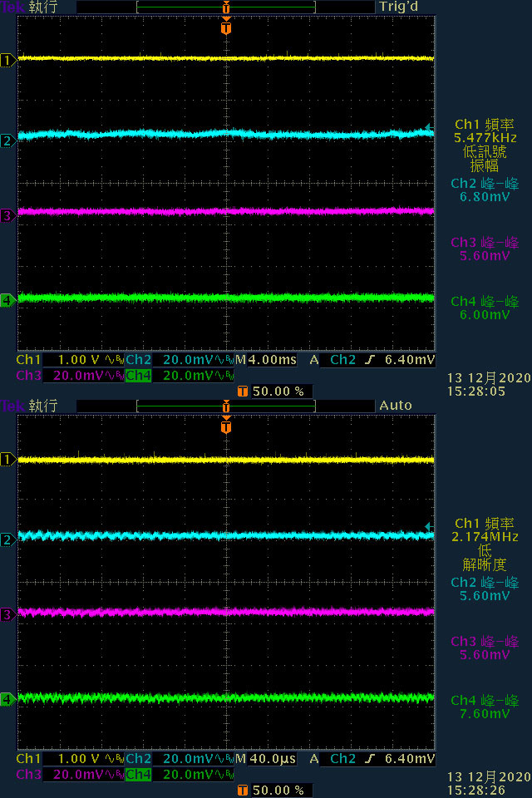Click the yellow channel 1 ground marker in the Auto capture
The image size is (532, 798).
click(7, 460)
